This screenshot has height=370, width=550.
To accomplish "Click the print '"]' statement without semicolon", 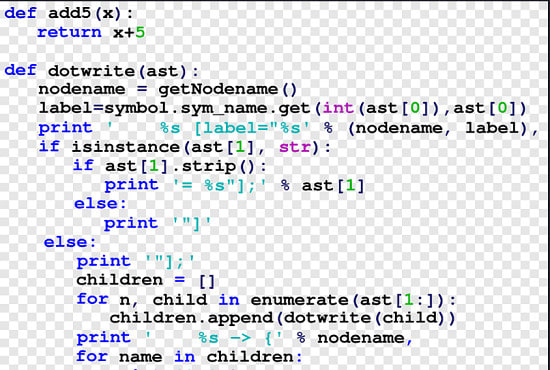I will 157,223.
